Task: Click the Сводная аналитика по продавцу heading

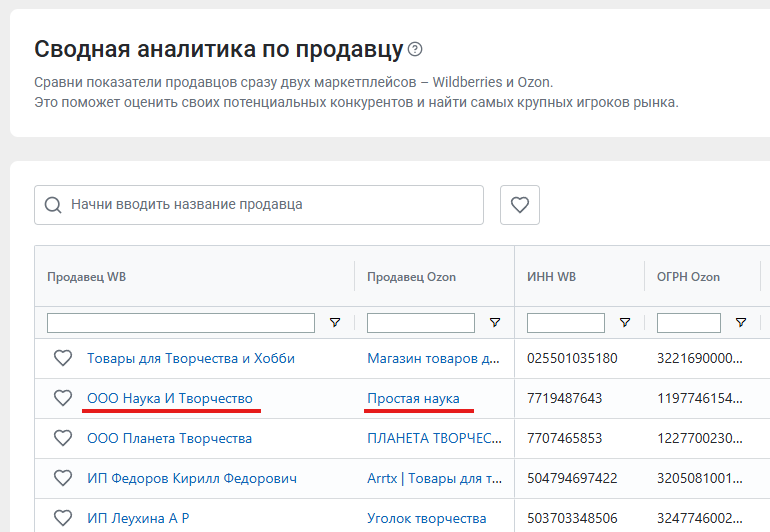Action: (219, 50)
